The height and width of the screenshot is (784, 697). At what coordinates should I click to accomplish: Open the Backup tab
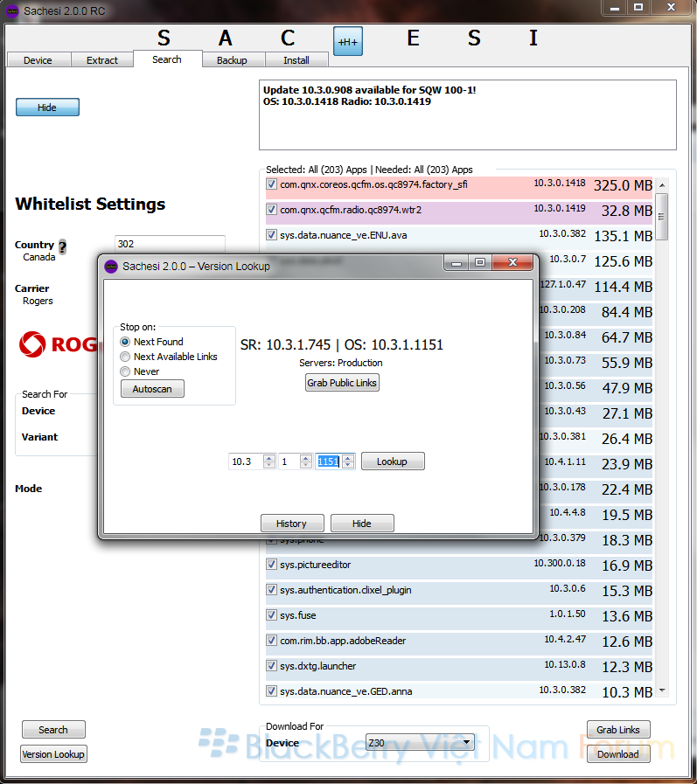coord(232,60)
